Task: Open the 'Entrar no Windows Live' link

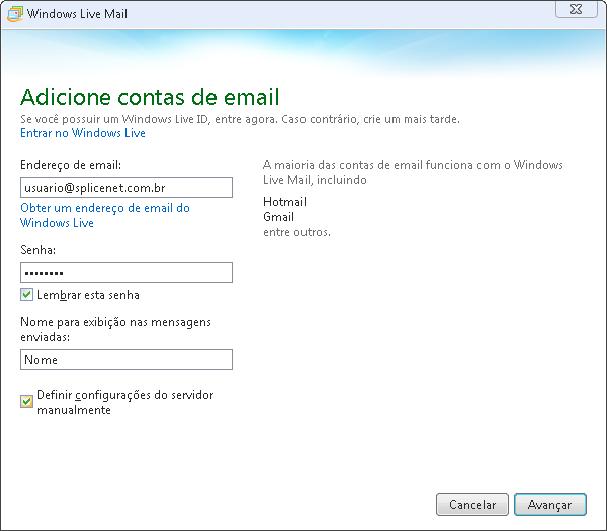Action: pyautogui.click(x=83, y=133)
